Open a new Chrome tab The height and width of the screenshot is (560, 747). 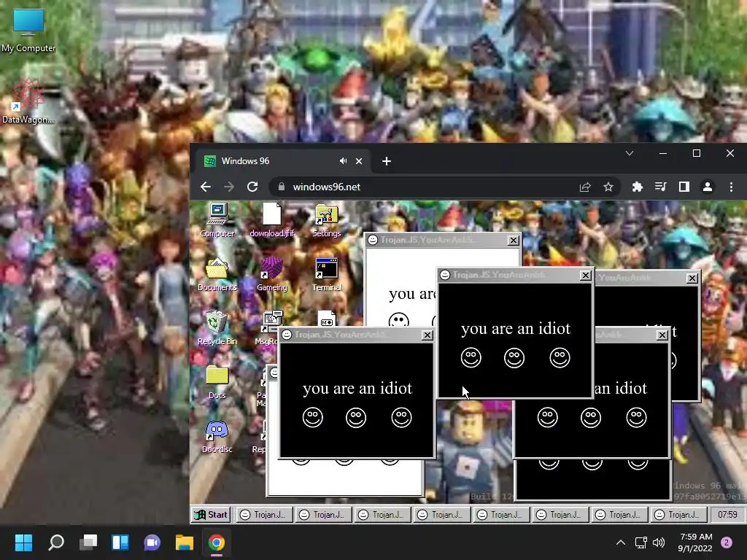coord(387,161)
